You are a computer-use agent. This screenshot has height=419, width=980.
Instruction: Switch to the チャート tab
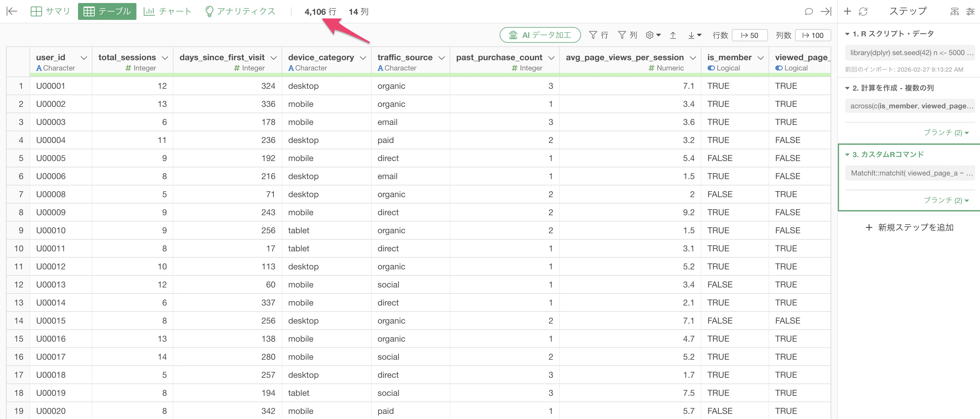coord(167,11)
